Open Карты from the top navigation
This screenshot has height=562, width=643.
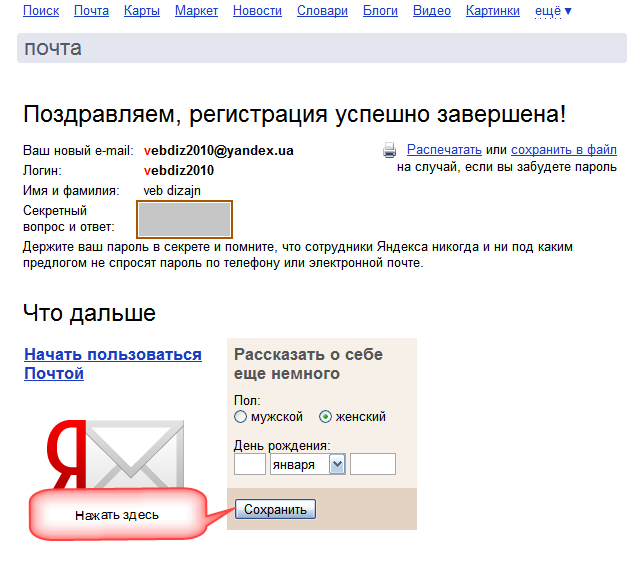coord(142,11)
